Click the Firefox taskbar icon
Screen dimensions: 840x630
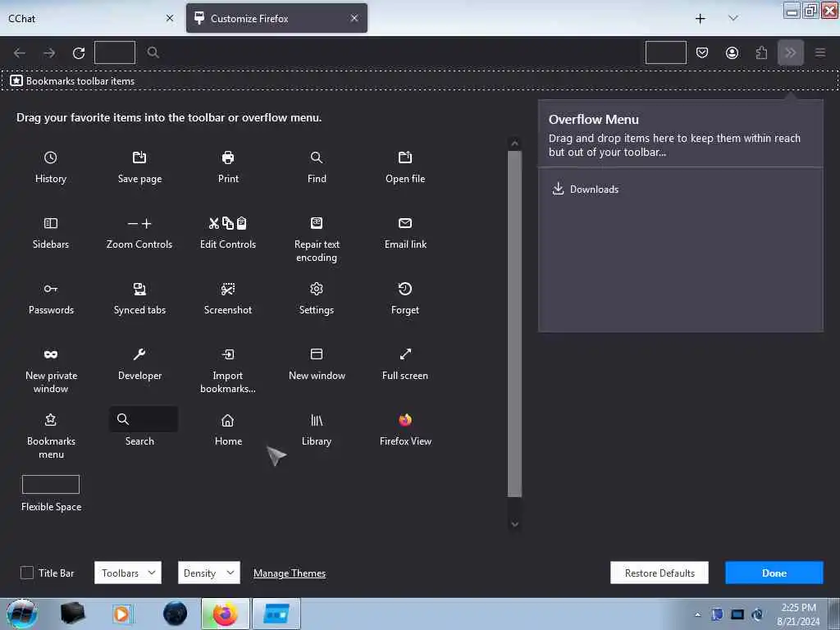click(x=225, y=614)
